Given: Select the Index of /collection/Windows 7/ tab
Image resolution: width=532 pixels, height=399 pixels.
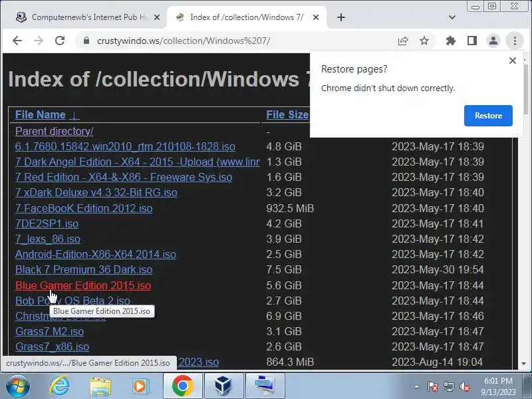Looking at the screenshot, I should (x=246, y=17).
